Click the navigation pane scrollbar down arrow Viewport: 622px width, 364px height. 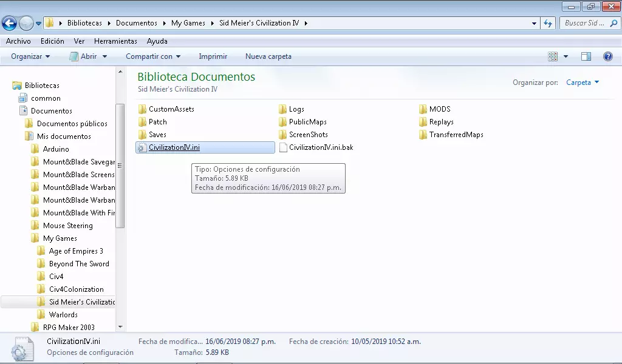[120, 327]
